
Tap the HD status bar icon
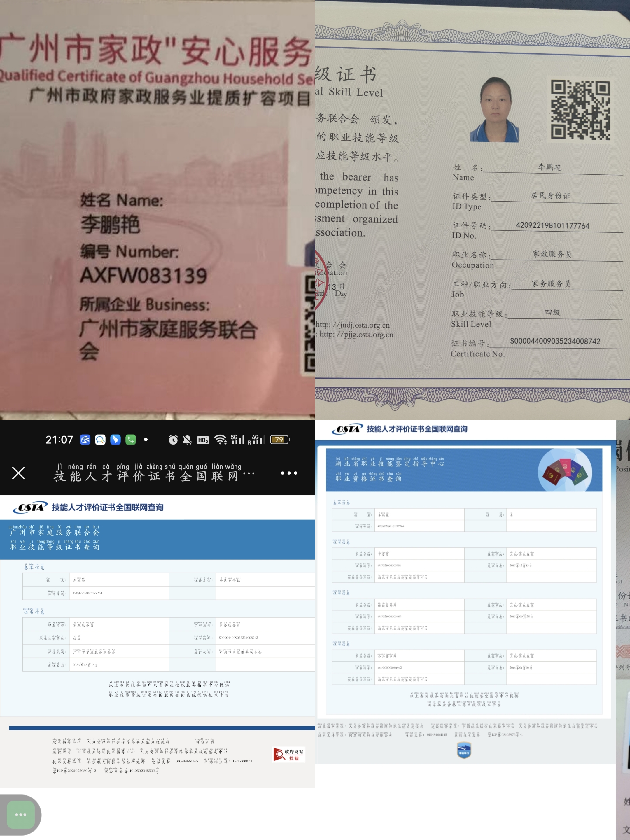pyautogui.click(x=203, y=440)
